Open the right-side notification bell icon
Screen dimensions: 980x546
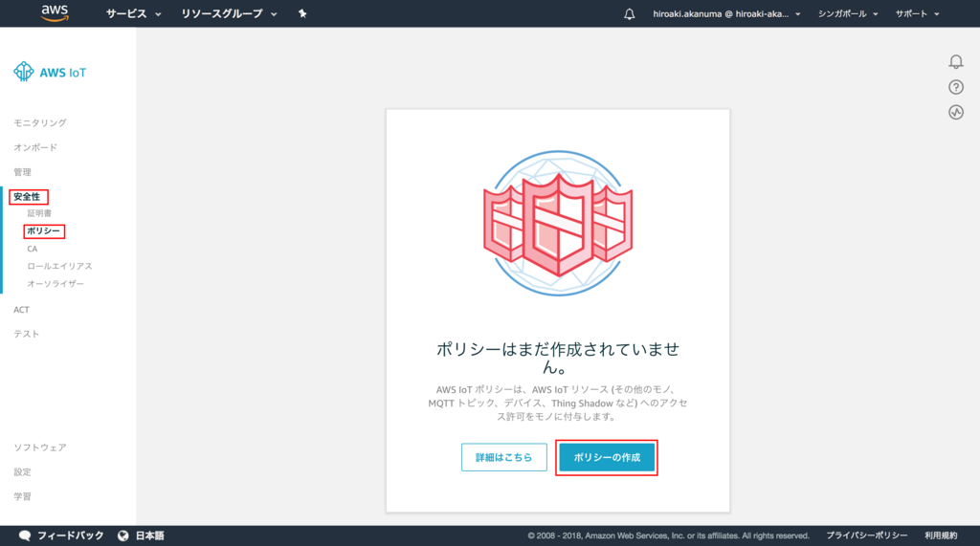click(956, 61)
